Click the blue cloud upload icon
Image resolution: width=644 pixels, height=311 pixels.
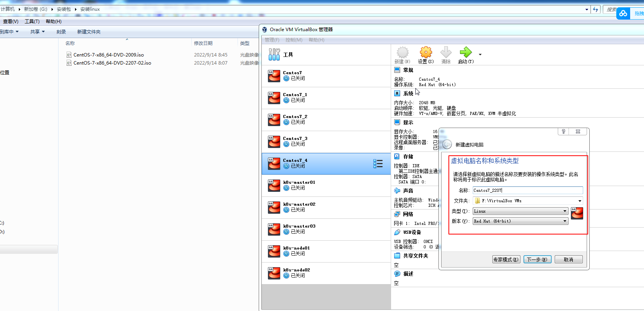pos(623,13)
